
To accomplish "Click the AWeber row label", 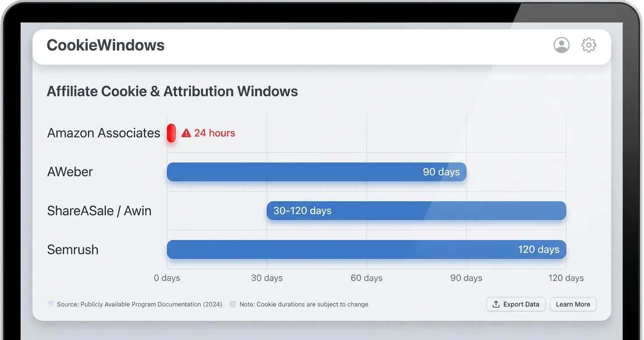I will [x=70, y=172].
